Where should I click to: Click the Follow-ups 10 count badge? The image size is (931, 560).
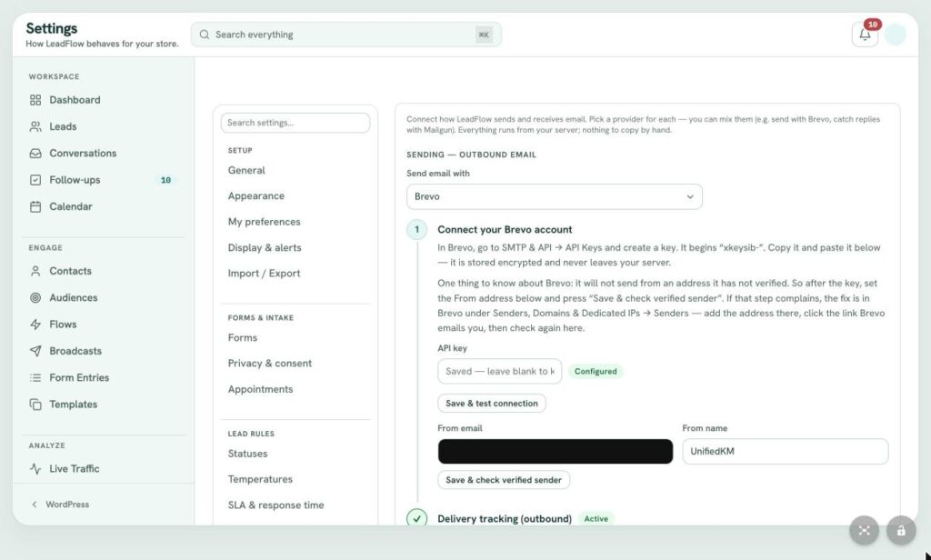tap(165, 180)
